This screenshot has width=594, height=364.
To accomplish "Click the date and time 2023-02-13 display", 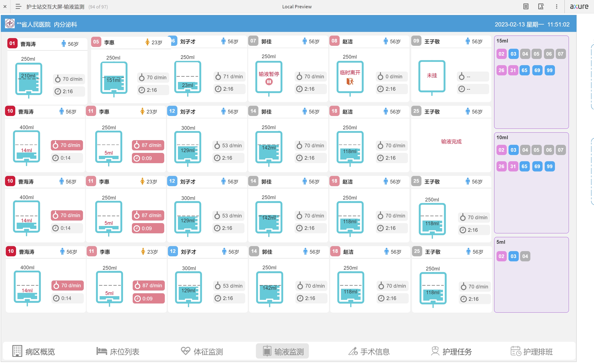I will point(532,25).
